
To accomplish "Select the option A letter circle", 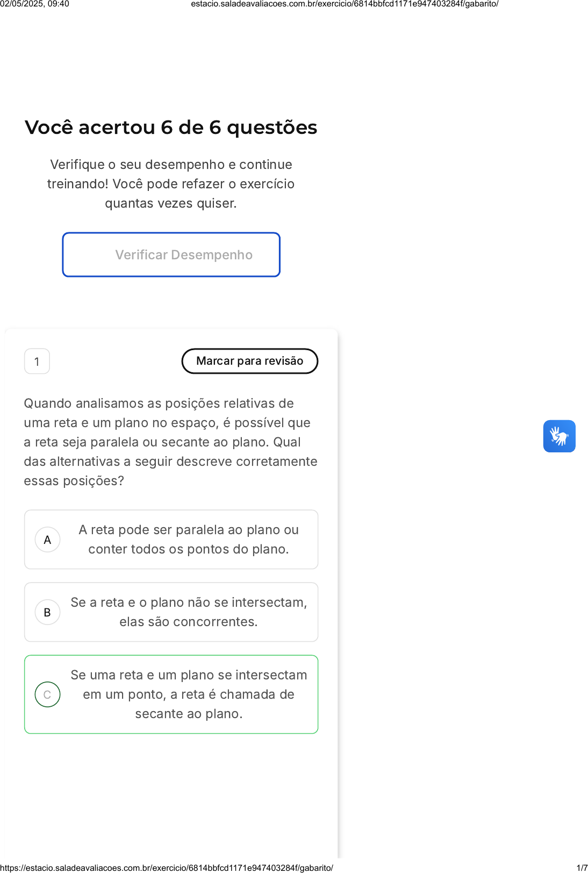I will 47,540.
